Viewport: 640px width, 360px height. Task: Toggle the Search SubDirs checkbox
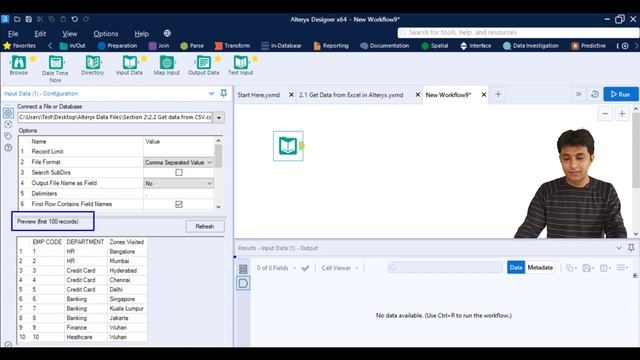click(x=179, y=173)
